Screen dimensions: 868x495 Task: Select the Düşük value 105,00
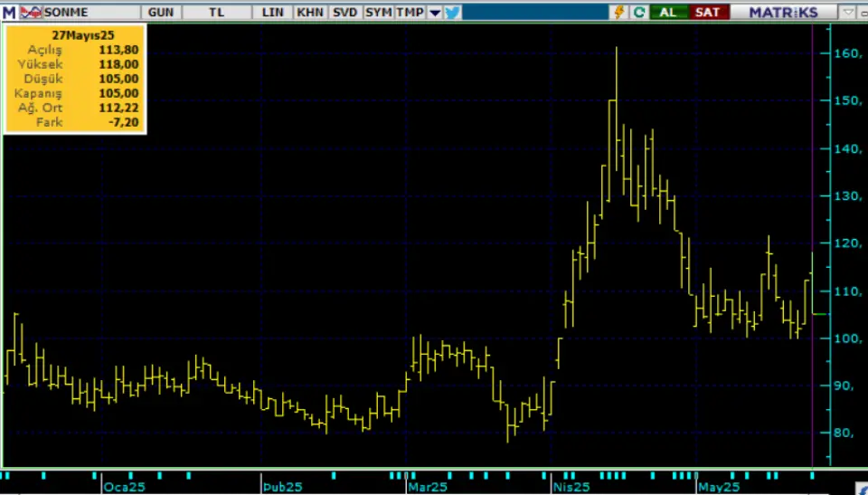click(x=118, y=79)
